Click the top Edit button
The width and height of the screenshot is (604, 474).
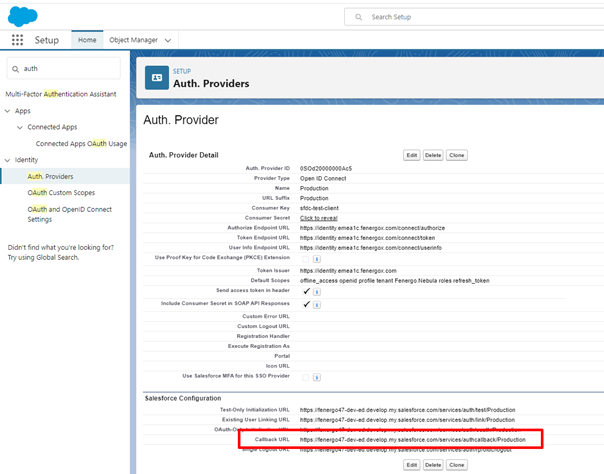412,155
